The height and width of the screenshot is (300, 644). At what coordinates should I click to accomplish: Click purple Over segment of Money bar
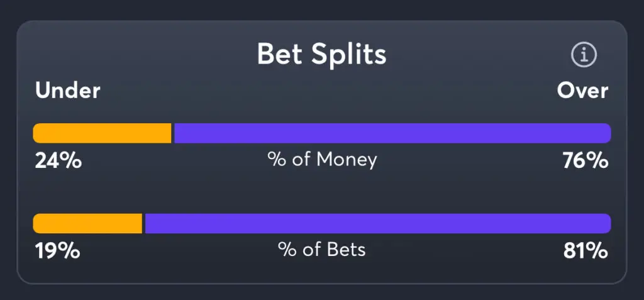392,133
